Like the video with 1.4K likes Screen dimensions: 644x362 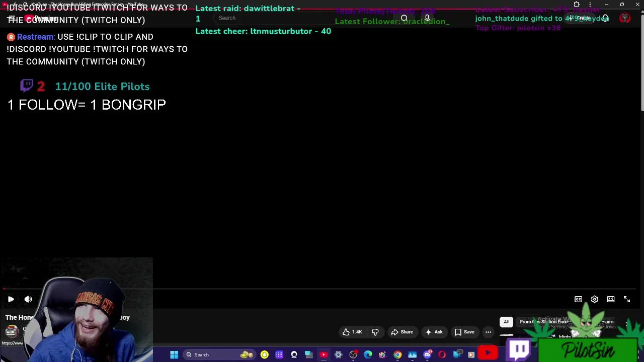point(352,332)
